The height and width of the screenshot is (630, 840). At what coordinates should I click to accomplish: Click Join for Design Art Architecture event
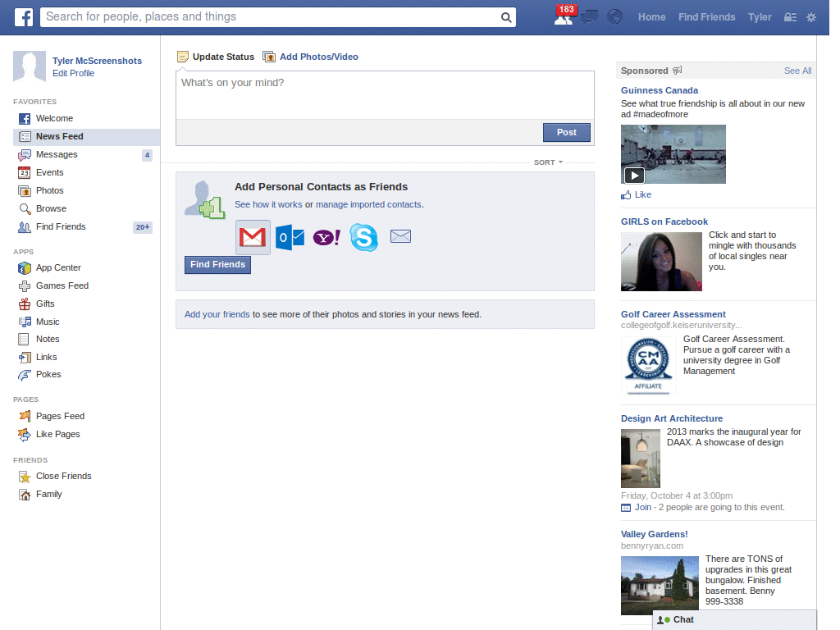tap(643, 507)
